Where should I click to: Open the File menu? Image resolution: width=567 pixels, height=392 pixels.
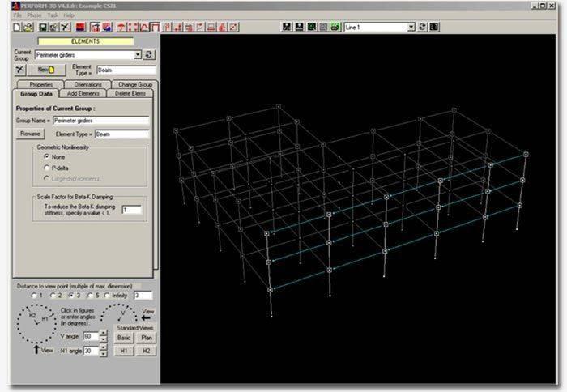17,15
